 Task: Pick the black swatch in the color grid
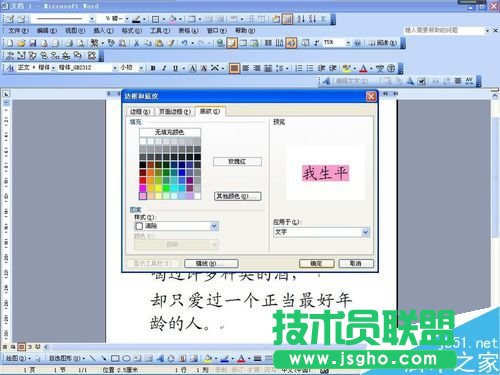pyautogui.click(x=143, y=165)
